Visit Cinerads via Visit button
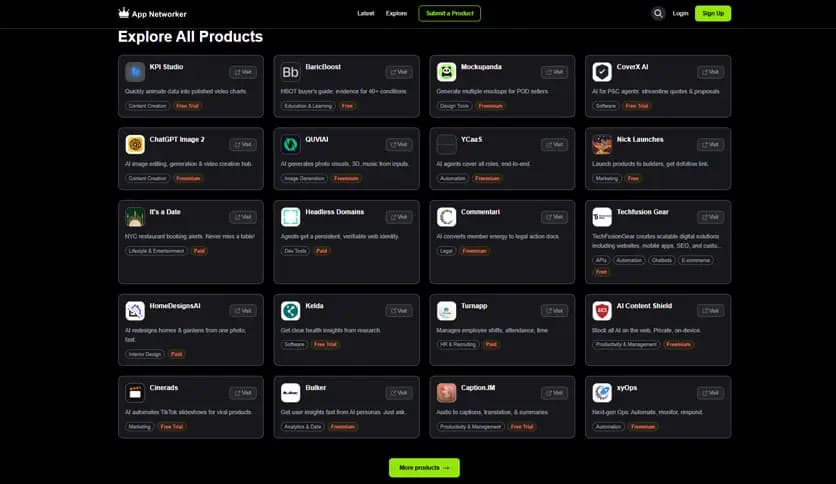 pyautogui.click(x=243, y=393)
